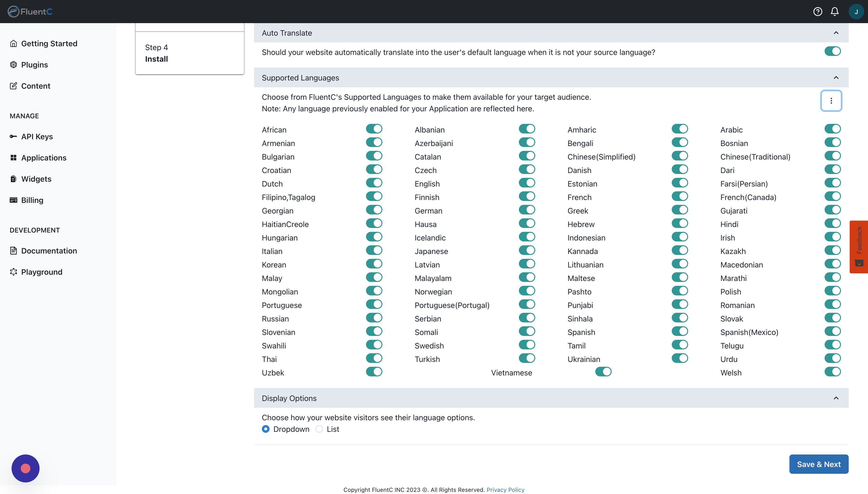Open the Privacy Policy link
Viewport: 868px width, 494px height.
(505, 490)
